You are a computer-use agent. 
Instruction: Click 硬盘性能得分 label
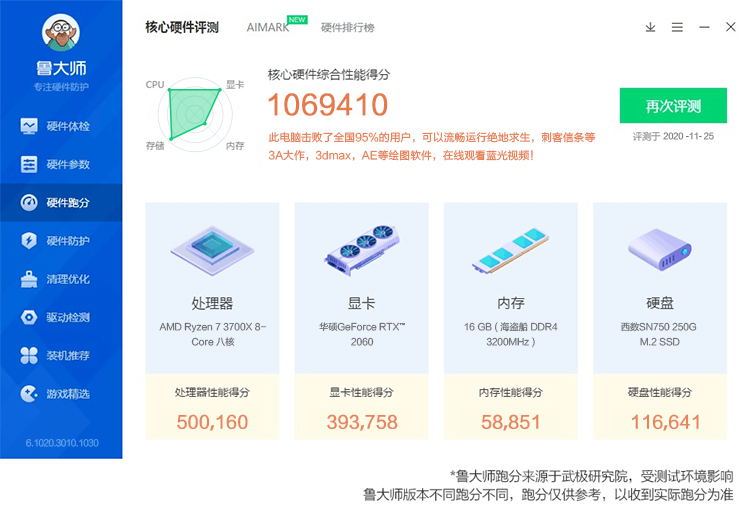tap(660, 393)
